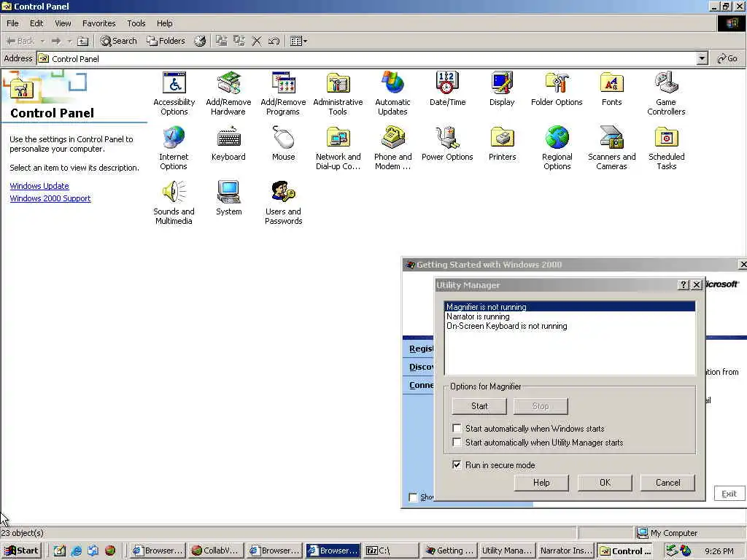
Task: Click Exit in Getting Started window
Action: point(729,494)
